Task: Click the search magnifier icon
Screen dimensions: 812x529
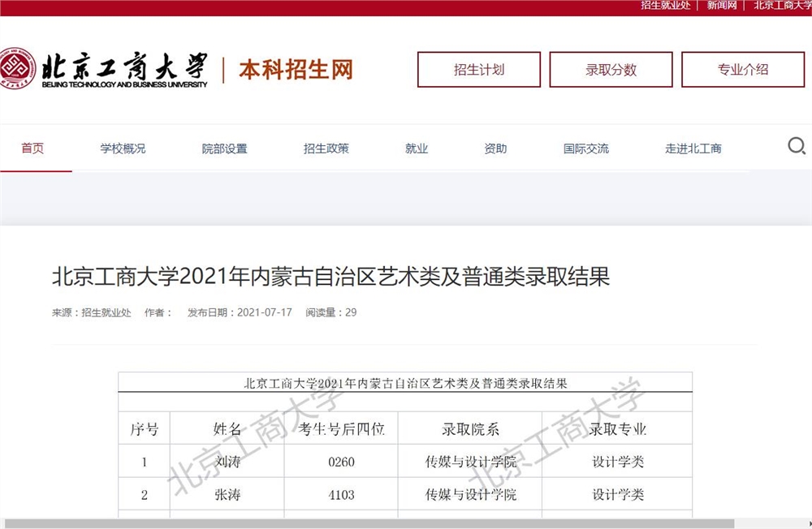Action: [797, 147]
